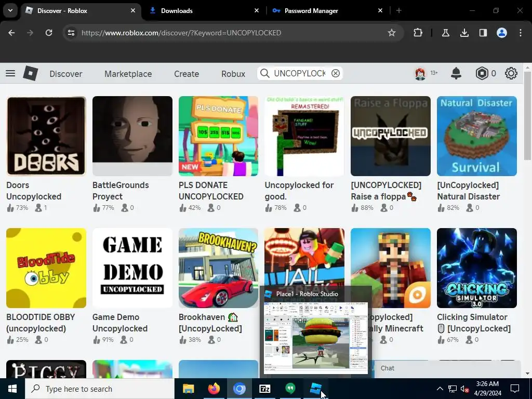532x399 pixels.
Task: Bookmark this page with the star icon
Action: point(392,33)
